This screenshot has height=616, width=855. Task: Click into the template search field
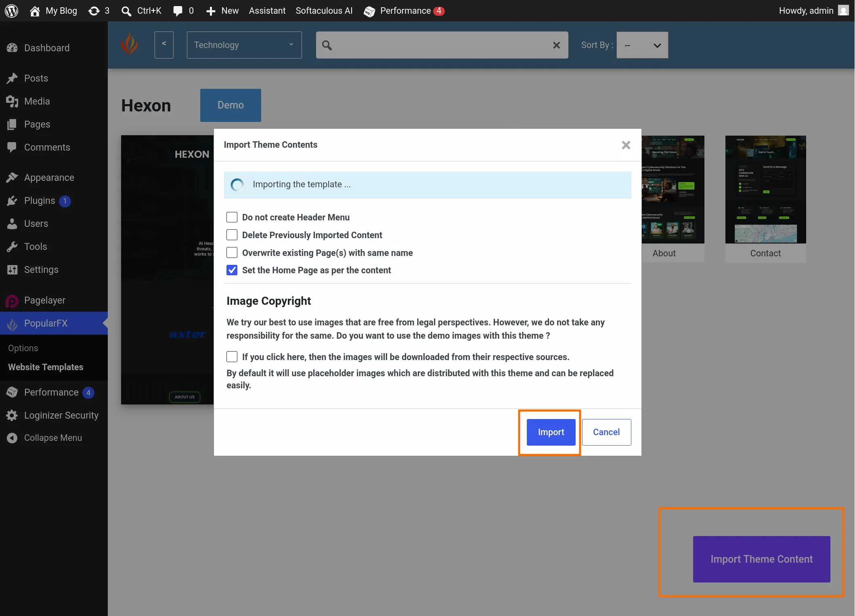[x=442, y=45]
